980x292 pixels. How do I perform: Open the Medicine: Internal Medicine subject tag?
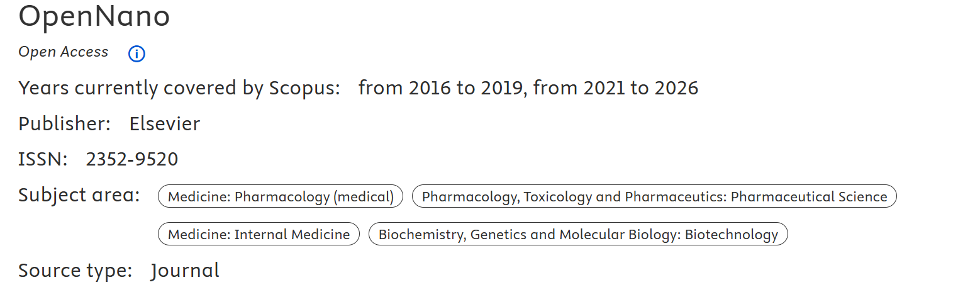[259, 235]
